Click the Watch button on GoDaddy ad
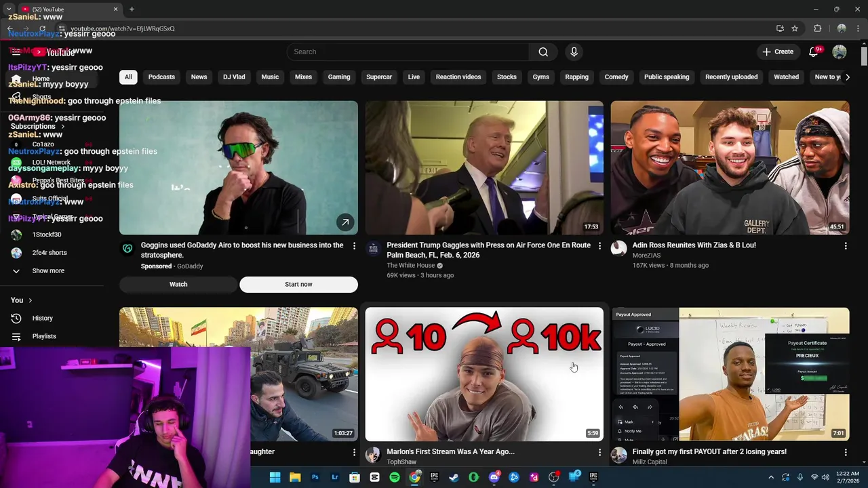868x488 pixels. pos(178,284)
